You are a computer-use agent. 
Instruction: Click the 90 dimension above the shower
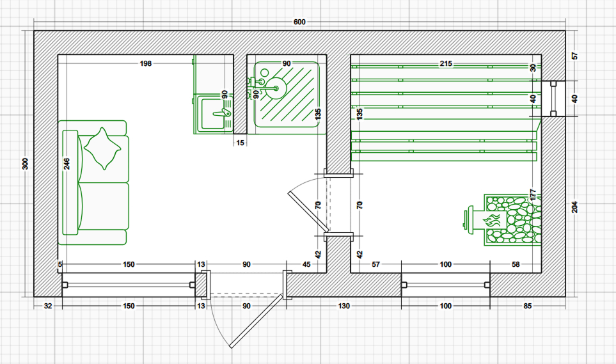point(287,63)
